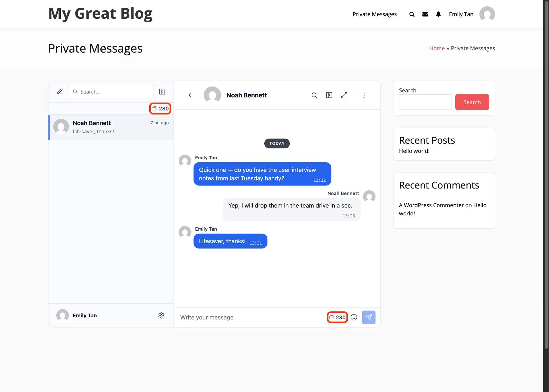Click the 'Quick one' user interview message
The width and height of the screenshot is (549, 392).
(262, 174)
